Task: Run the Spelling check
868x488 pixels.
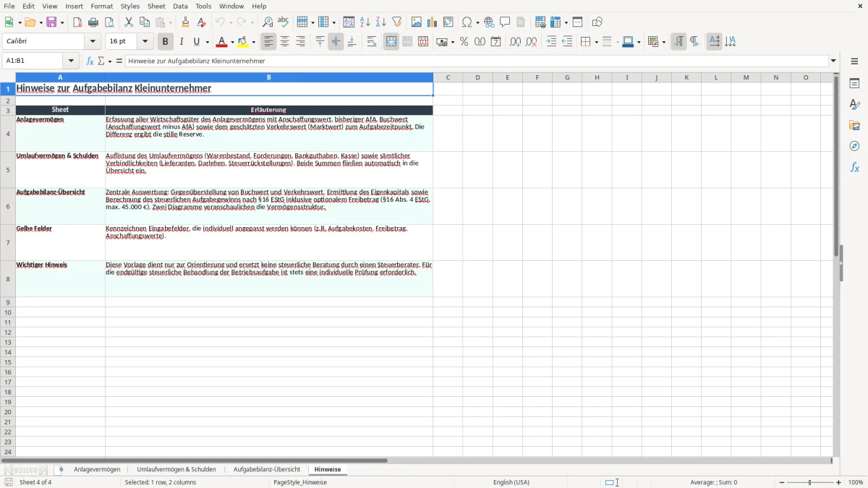Action: (284, 22)
